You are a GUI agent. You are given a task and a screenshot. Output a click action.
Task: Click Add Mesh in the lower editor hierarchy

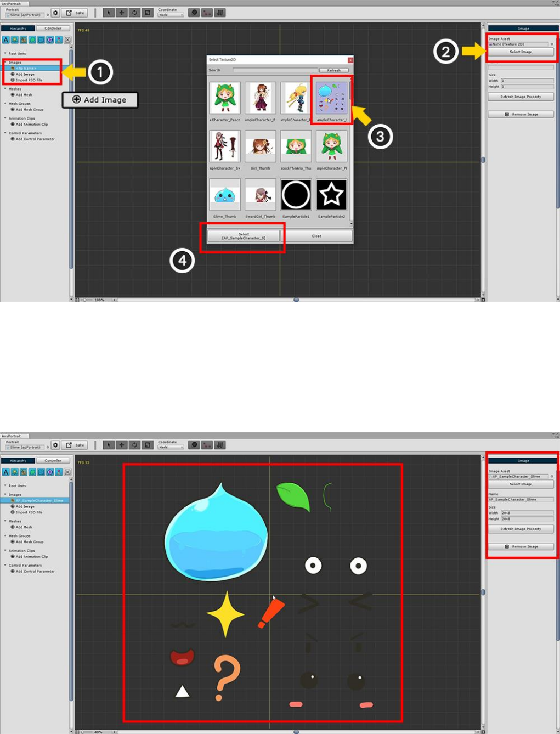coord(24,527)
